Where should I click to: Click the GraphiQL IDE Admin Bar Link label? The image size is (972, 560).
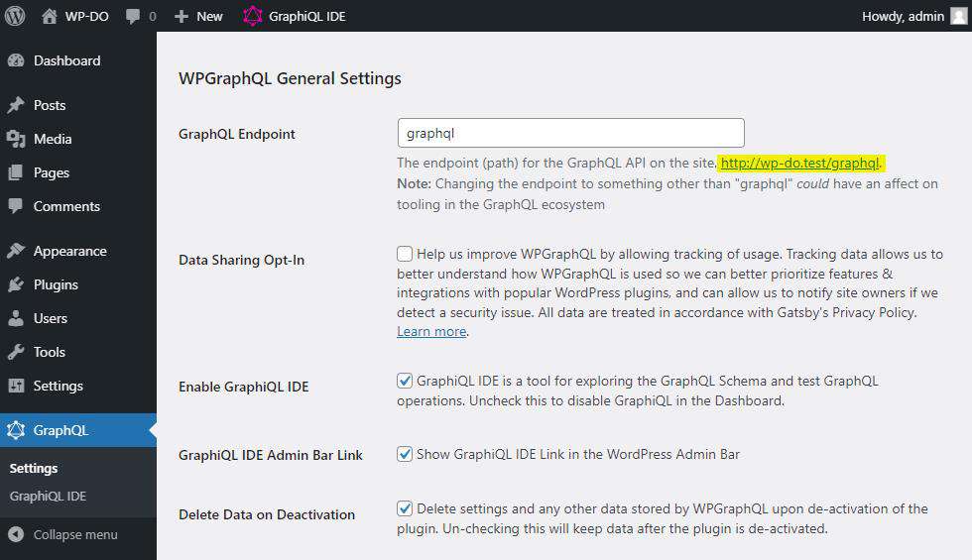click(270, 455)
